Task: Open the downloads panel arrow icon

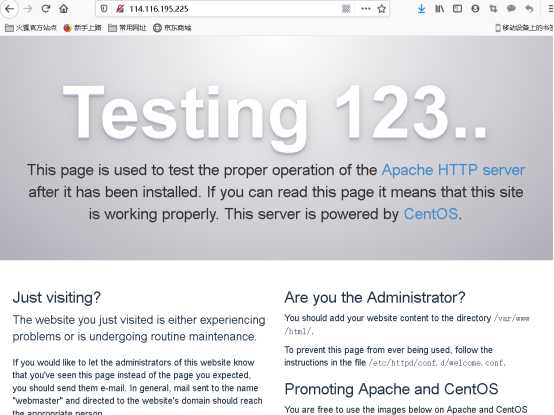Action: tap(421, 9)
